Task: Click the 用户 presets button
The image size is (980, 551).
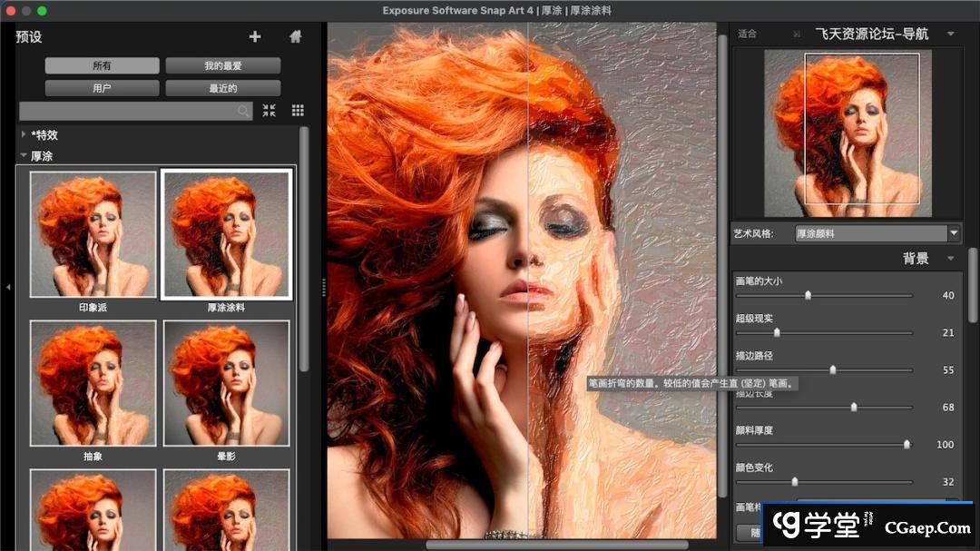Action: 102,88
